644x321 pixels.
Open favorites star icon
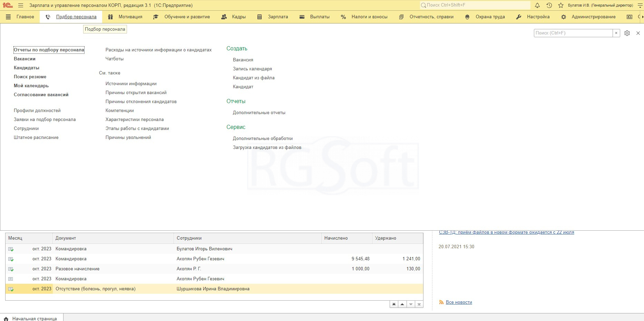(x=561, y=6)
